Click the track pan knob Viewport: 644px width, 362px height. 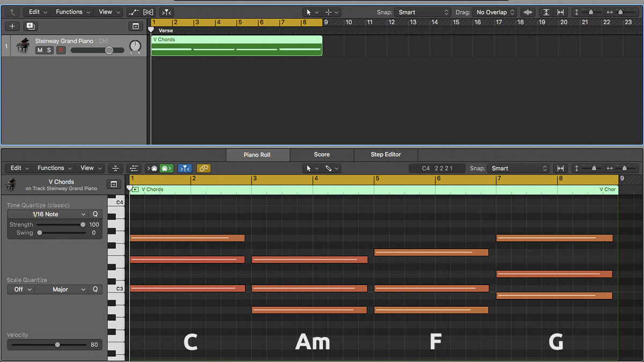click(135, 46)
